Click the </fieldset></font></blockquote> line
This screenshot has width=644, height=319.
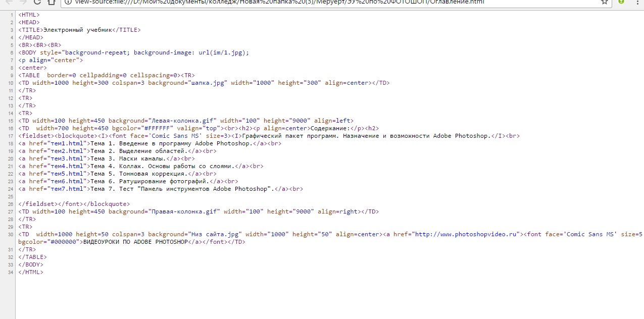(x=74, y=204)
